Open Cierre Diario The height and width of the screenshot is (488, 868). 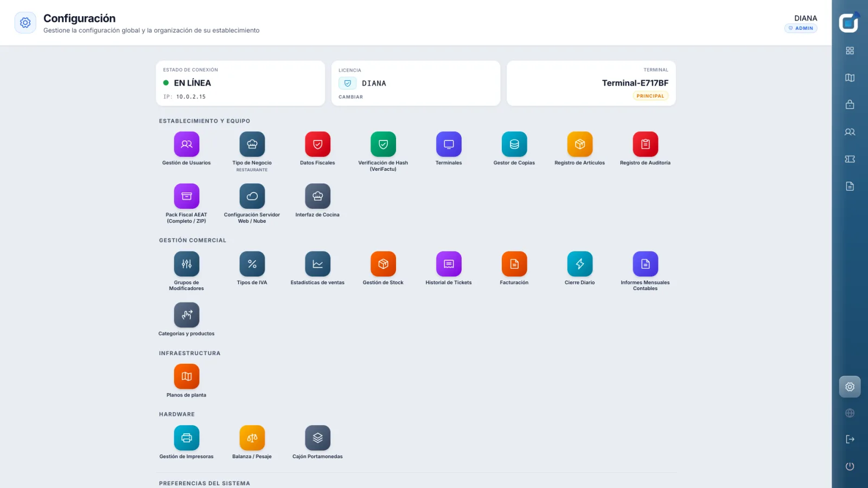(580, 264)
